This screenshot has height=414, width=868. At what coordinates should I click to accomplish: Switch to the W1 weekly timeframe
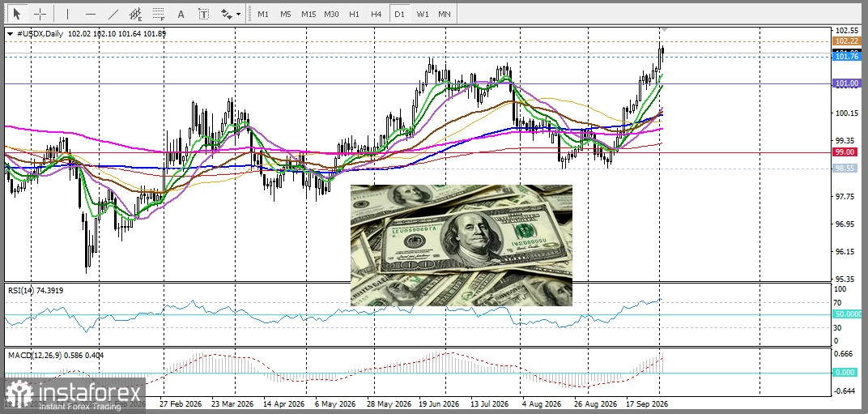[x=423, y=14]
